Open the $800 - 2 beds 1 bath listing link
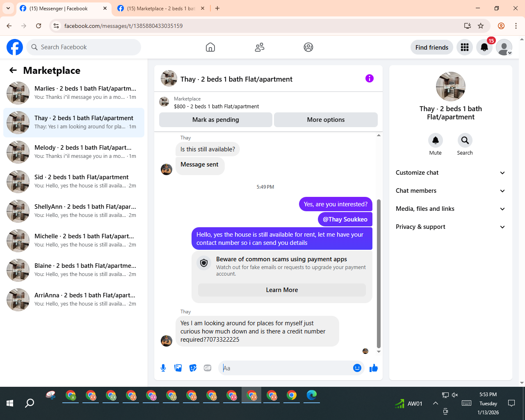 [x=216, y=106]
